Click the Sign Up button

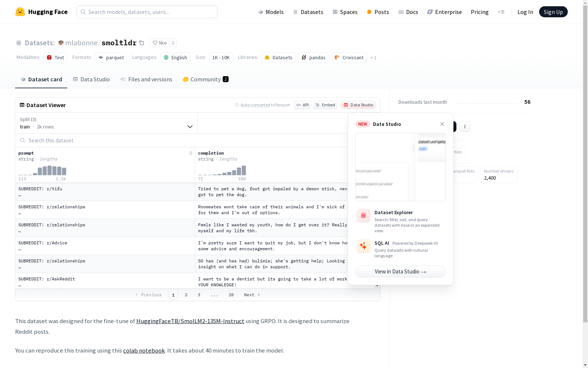click(553, 12)
